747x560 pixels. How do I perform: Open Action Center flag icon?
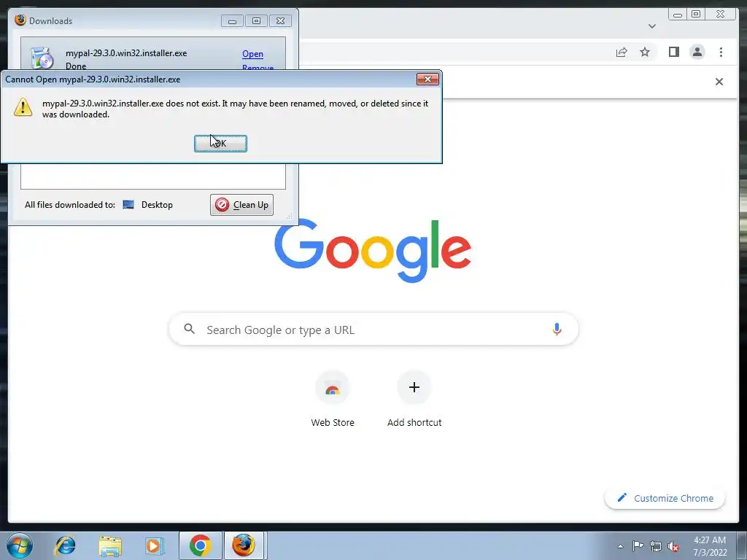coord(638,545)
